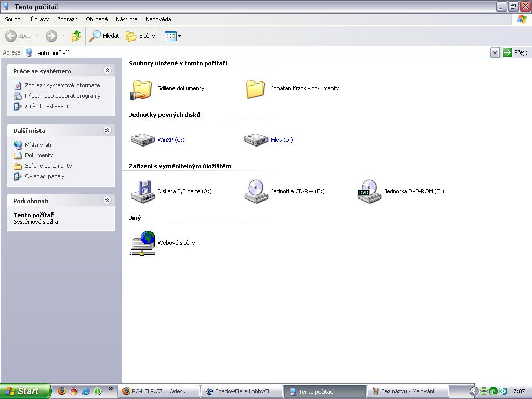Image resolution: width=532 pixels, height=399 pixels.
Task: Collapse the Další místa panel
Action: (x=107, y=130)
